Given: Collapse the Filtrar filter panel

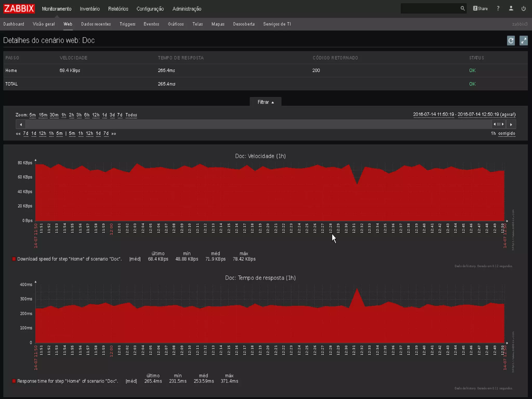Looking at the screenshot, I should pyautogui.click(x=265, y=102).
